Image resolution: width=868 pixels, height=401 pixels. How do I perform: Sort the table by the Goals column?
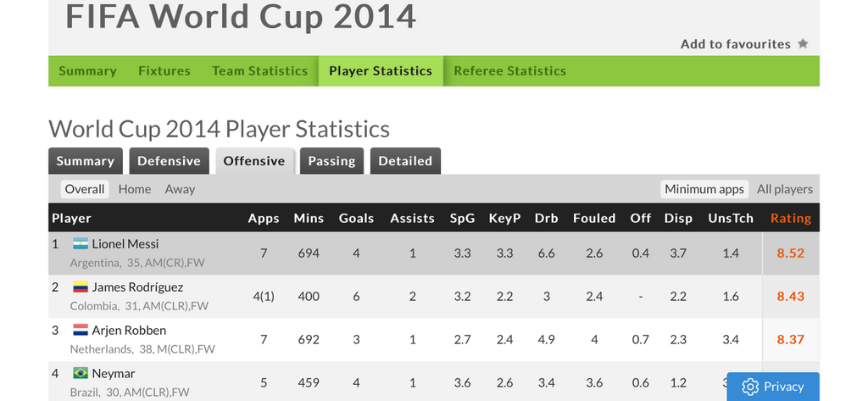point(356,218)
